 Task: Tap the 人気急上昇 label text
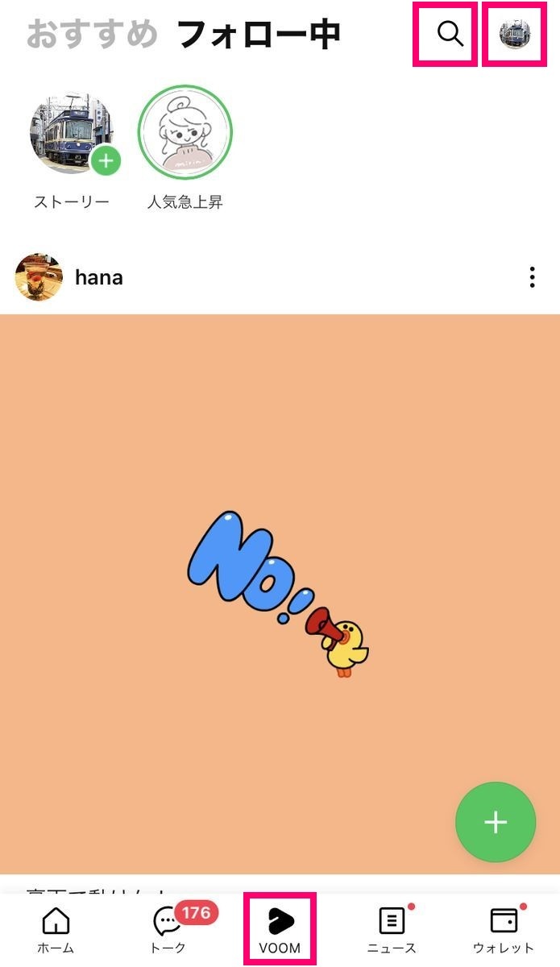pyautogui.click(x=185, y=202)
